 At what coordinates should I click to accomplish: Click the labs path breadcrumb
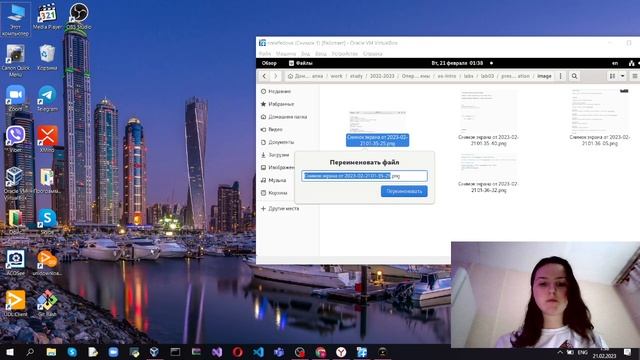click(x=469, y=76)
